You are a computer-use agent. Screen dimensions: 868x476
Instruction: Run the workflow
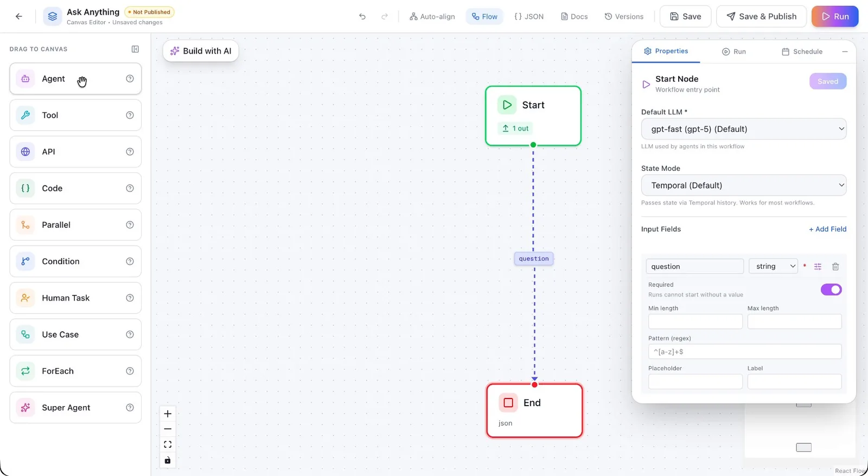[x=835, y=16]
